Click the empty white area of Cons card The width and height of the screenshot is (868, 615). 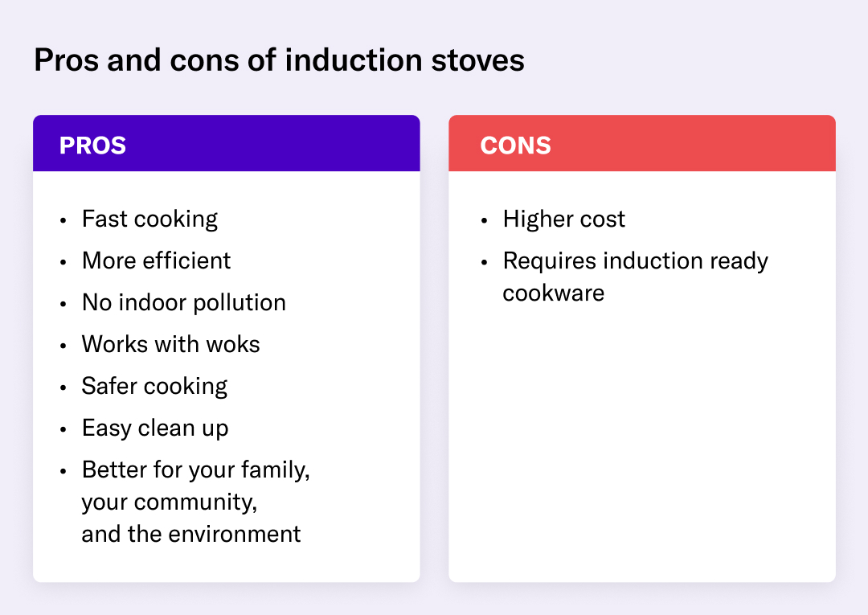(x=641, y=442)
